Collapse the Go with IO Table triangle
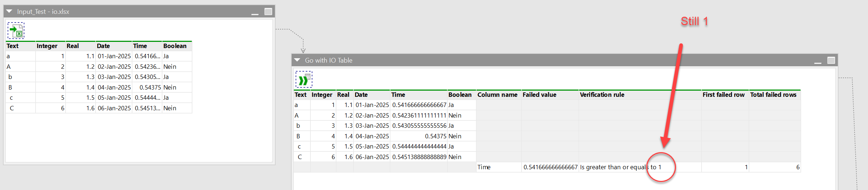 pos(297,60)
